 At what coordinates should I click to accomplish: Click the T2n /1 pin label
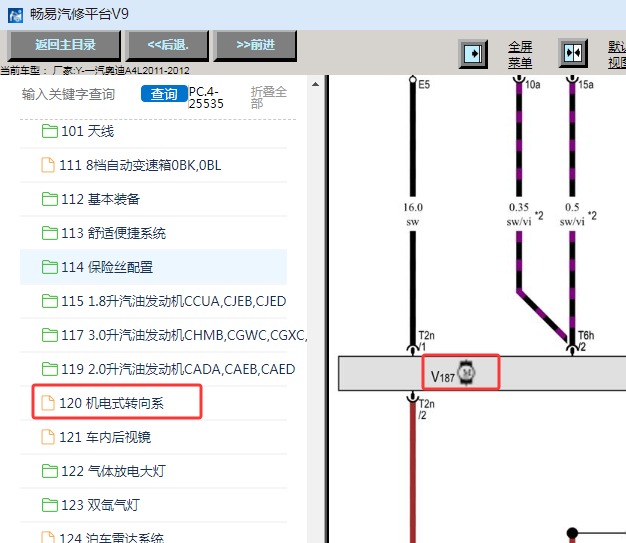426,341
